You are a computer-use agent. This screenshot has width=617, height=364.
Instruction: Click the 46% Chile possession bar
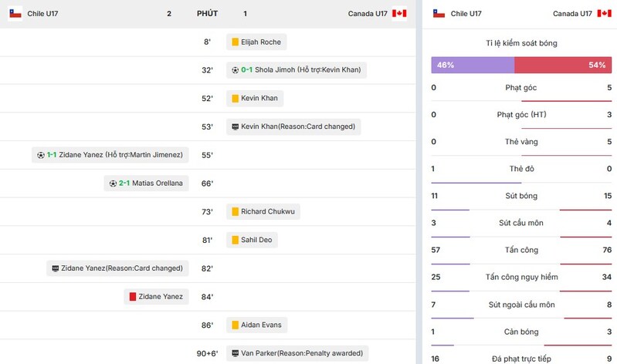(x=472, y=66)
